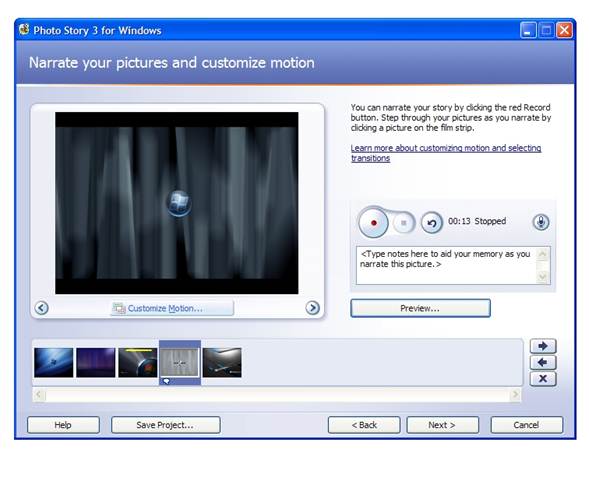
Task: Delete narration with the undo arrow icon
Action: pyautogui.click(x=432, y=223)
